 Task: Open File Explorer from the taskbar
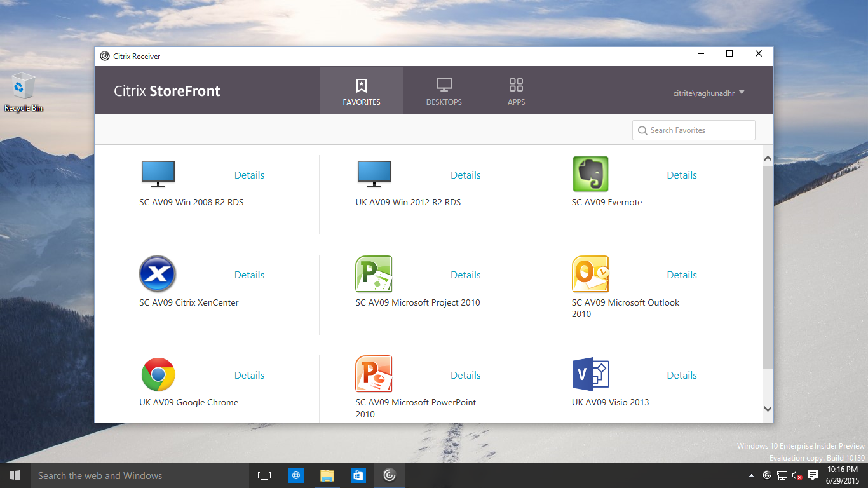tap(327, 475)
